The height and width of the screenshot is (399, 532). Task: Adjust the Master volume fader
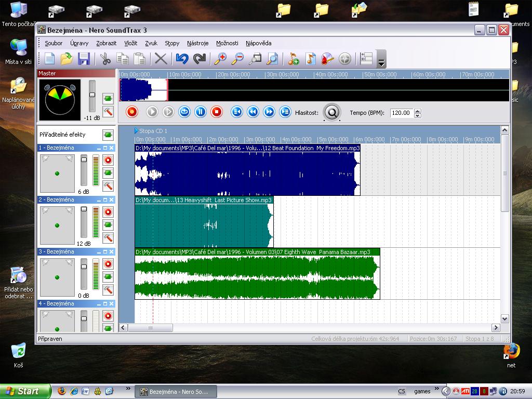[x=92, y=95]
